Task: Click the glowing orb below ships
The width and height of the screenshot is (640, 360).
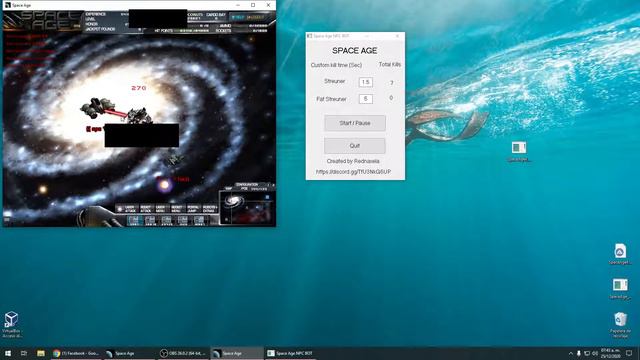Action: (x=164, y=185)
